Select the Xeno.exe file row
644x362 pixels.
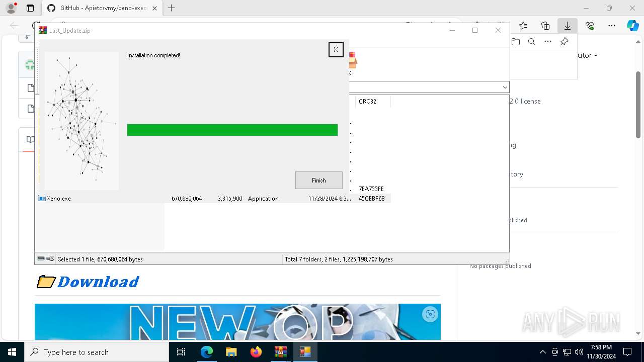214,199
